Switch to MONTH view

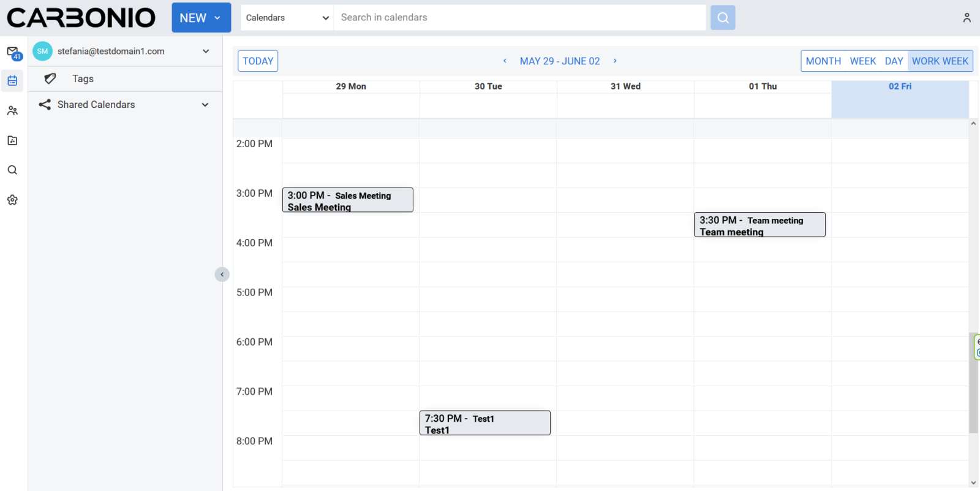coord(823,61)
